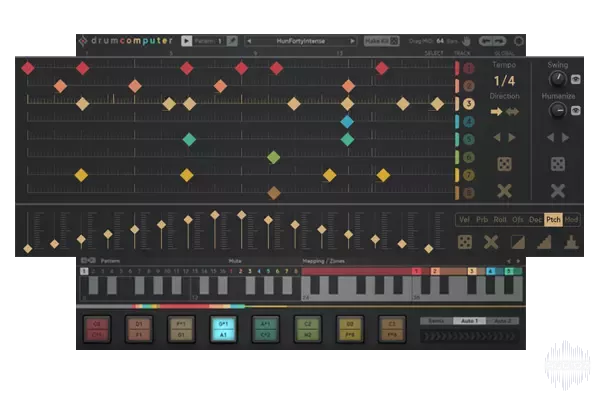Click the Humanize knob
The width and height of the screenshot is (600, 400).
pos(558,111)
